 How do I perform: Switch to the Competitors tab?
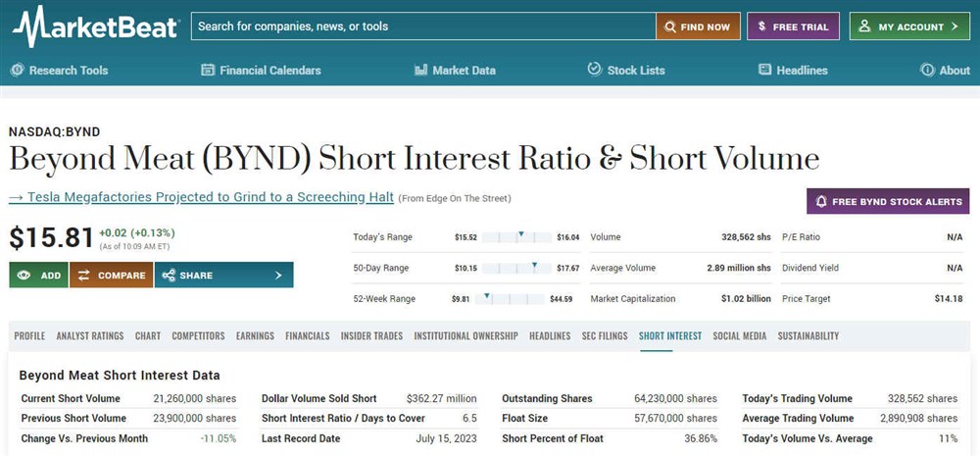[x=198, y=336]
